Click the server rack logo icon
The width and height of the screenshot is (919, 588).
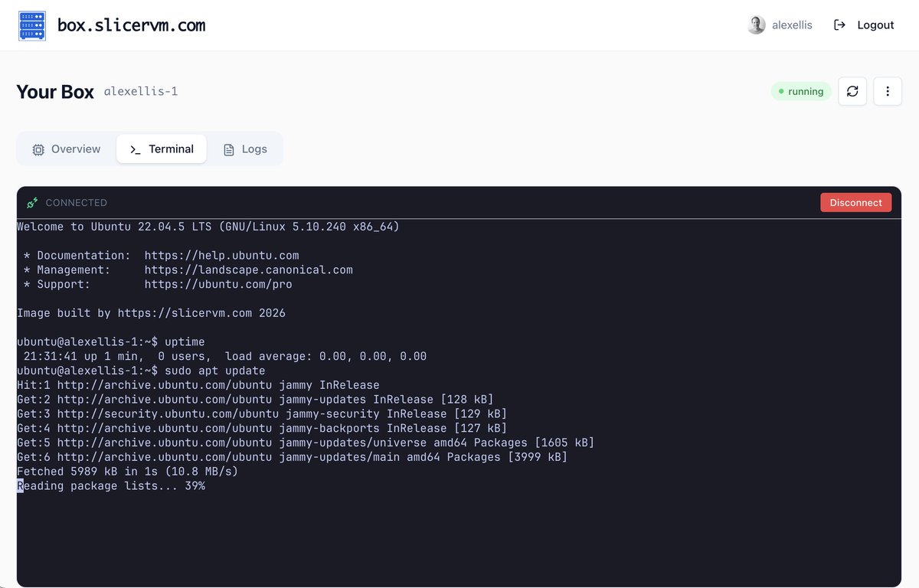(32, 25)
